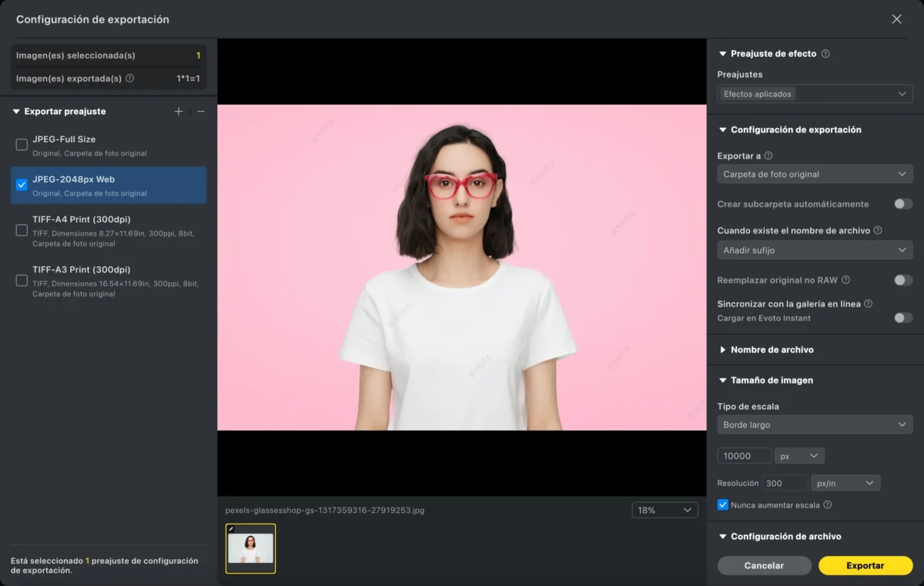Click info icon beside Exportar a
924x586 pixels.
coord(768,156)
